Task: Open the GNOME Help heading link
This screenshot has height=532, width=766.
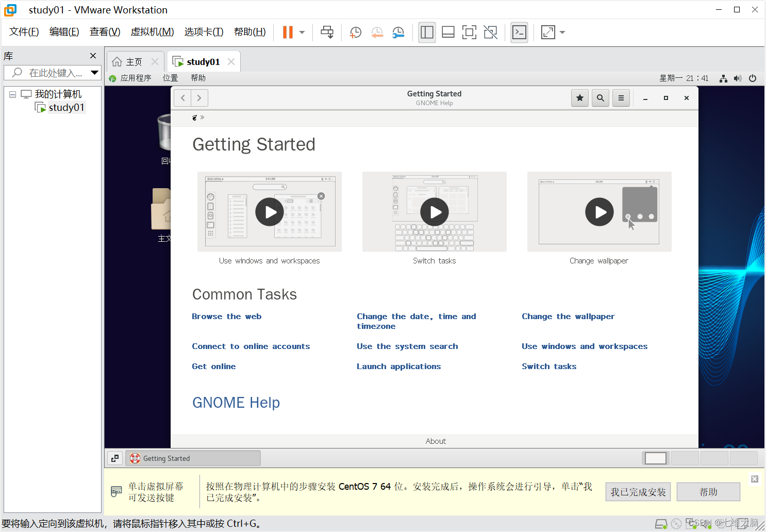Action: pyautogui.click(x=236, y=403)
